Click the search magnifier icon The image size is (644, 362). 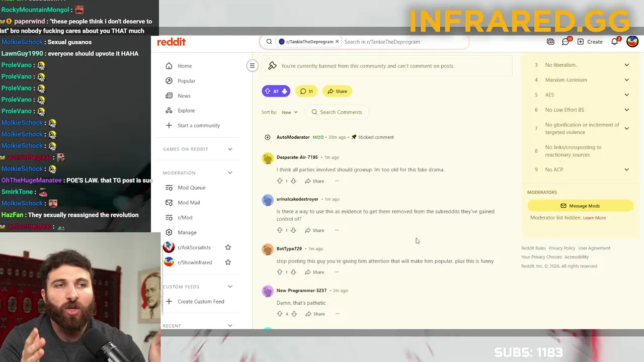[x=269, y=42]
